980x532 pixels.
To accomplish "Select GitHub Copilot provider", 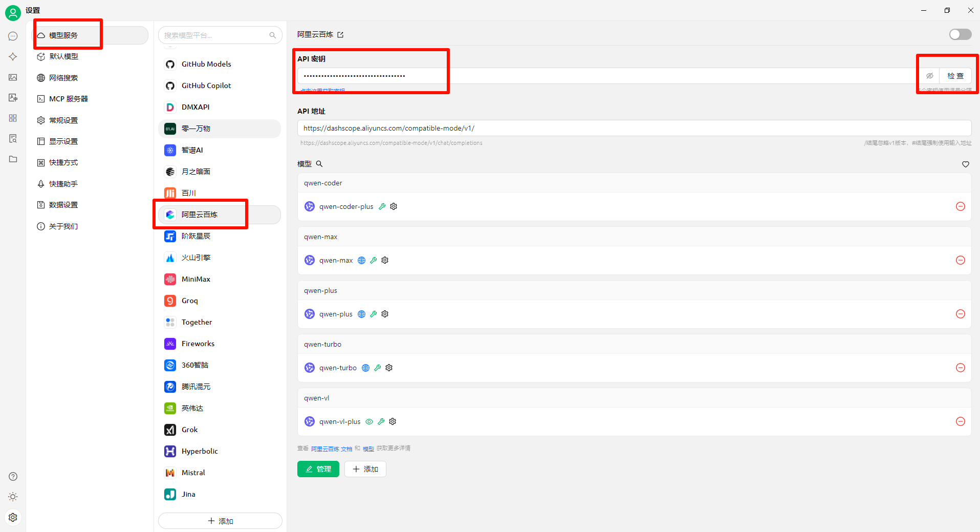I will (x=220, y=86).
